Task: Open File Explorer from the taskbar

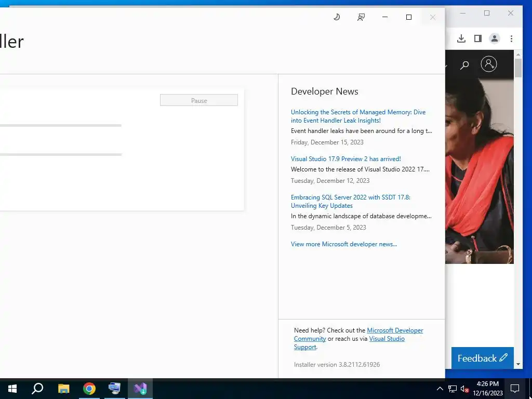Action: pyautogui.click(x=63, y=389)
